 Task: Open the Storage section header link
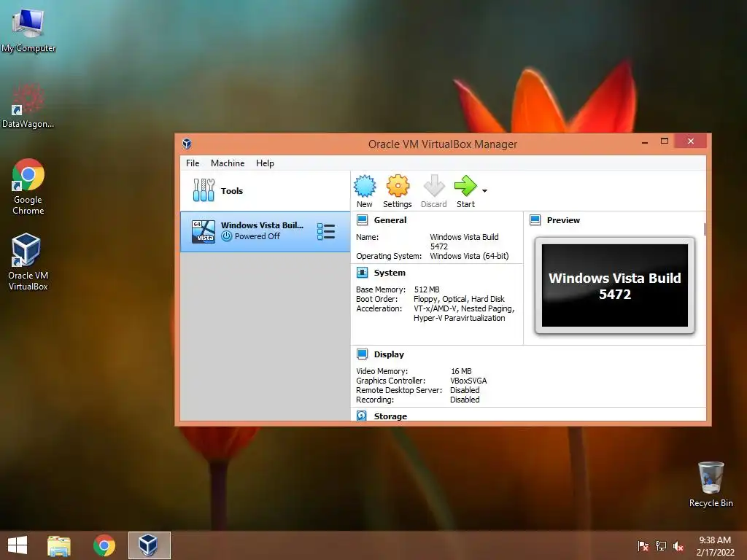[x=390, y=416]
